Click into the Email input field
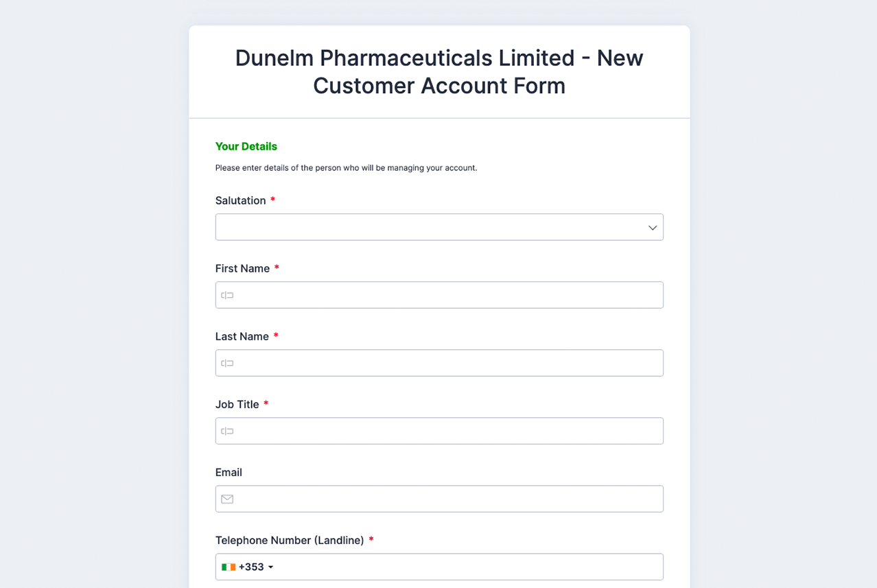 [446, 499]
